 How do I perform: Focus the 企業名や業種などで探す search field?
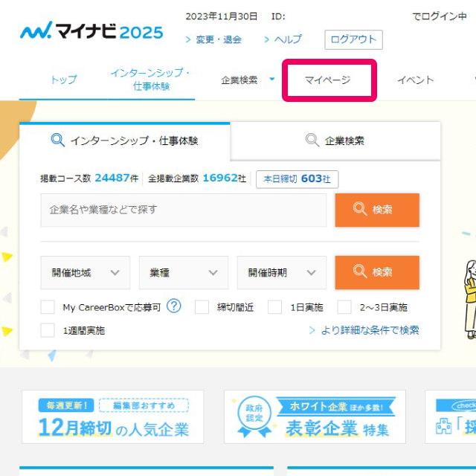(x=184, y=210)
